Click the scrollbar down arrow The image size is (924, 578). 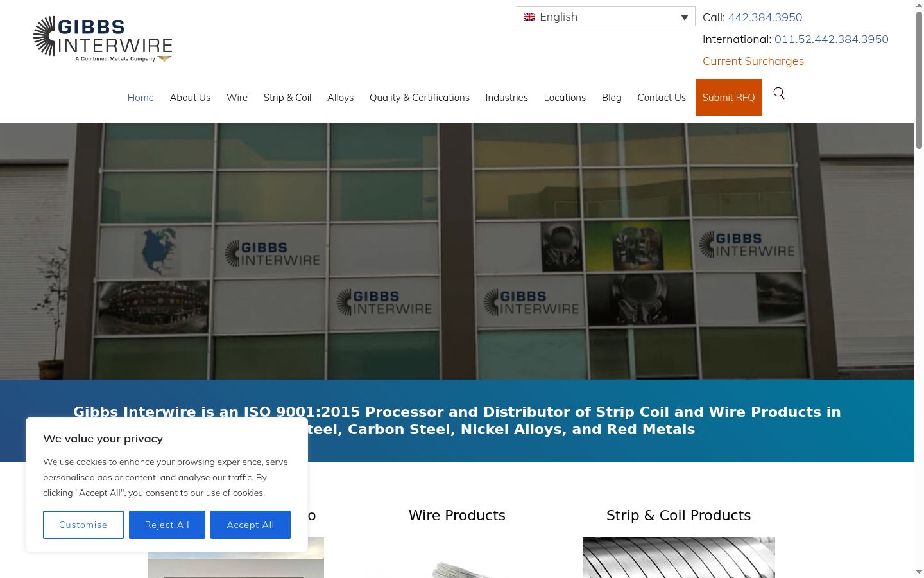tap(919, 572)
